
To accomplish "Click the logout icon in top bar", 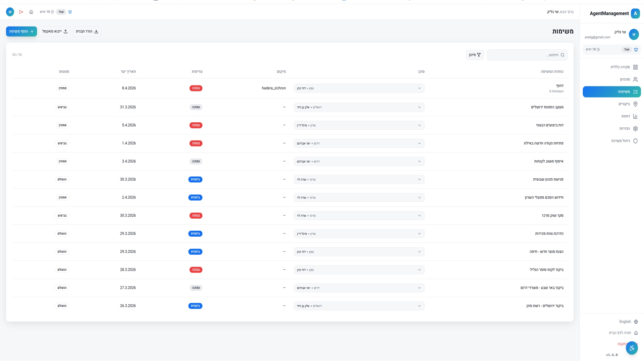I will [x=21, y=12].
